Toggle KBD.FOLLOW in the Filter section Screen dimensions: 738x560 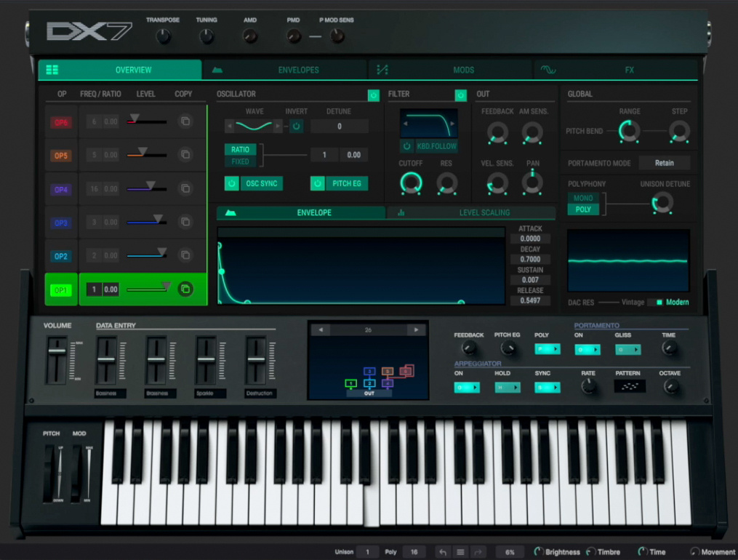[x=406, y=146]
